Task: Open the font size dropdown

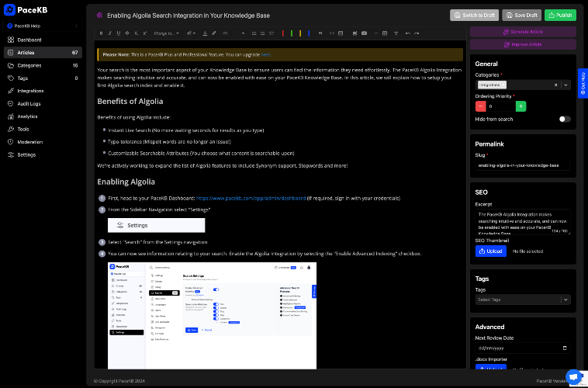Action: point(191,33)
